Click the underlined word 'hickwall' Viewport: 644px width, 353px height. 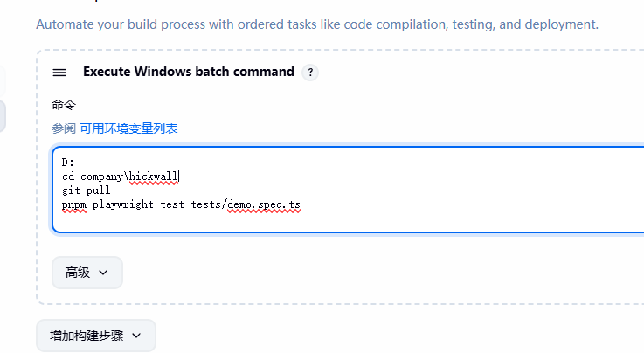pyautogui.click(x=154, y=176)
